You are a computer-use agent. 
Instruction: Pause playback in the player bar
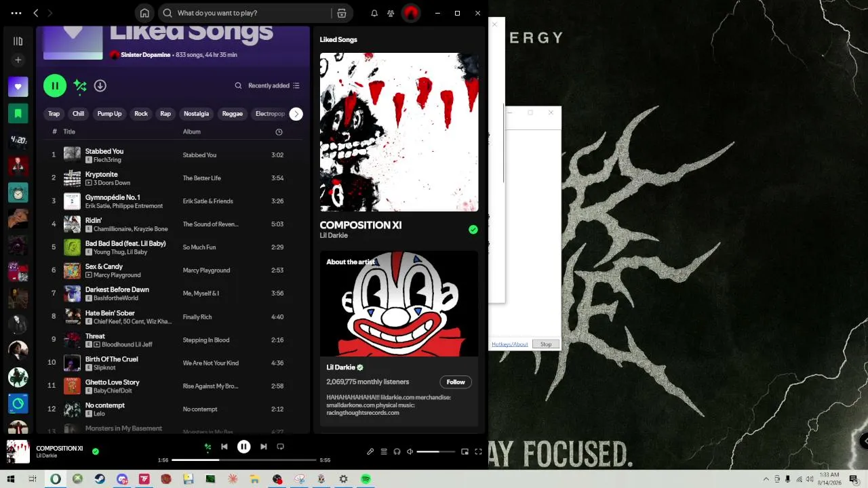tap(243, 447)
